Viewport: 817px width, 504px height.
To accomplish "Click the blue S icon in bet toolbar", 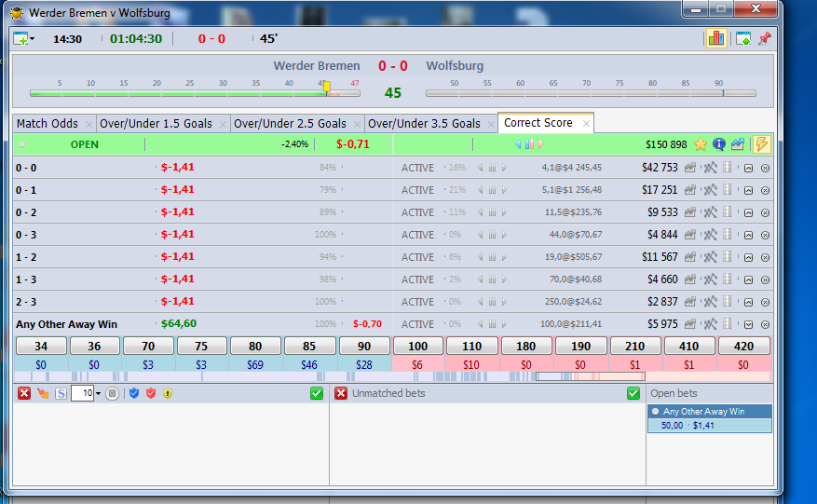I will coord(61,393).
